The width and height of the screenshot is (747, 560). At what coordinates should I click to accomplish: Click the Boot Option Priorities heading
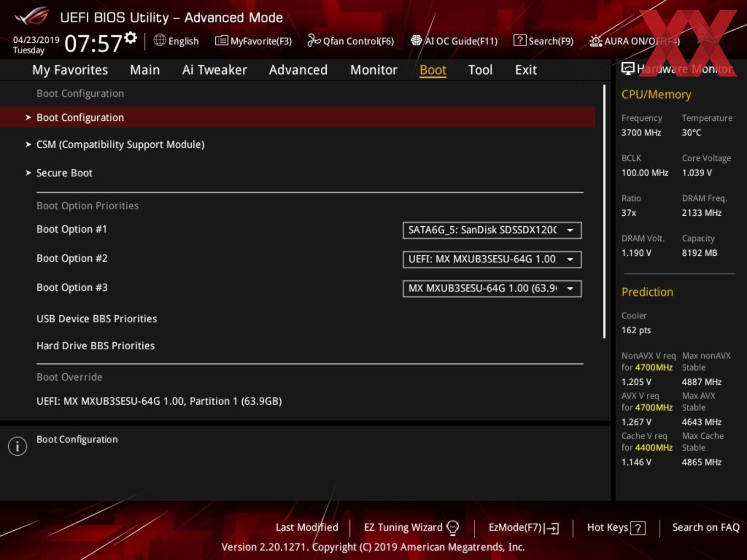point(87,206)
